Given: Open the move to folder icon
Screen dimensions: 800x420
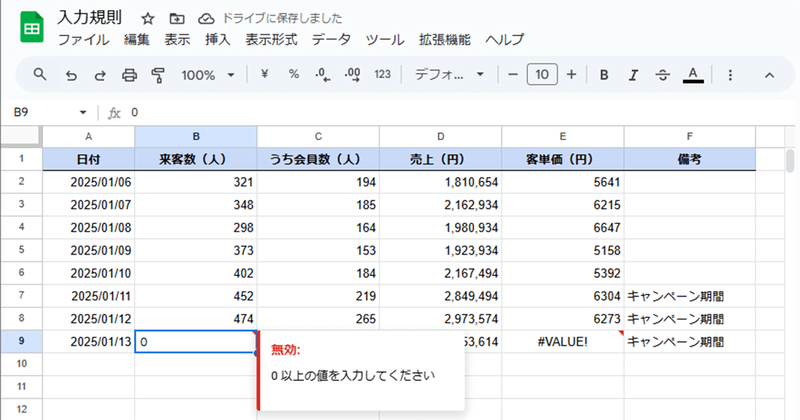Looking at the screenshot, I should click(x=177, y=19).
